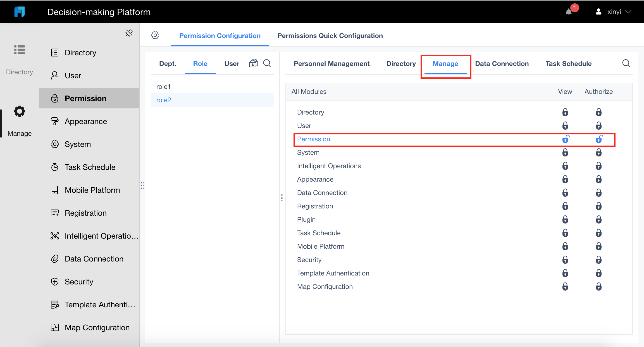
Task: Select Permission Configuration tab
Action: [220, 36]
